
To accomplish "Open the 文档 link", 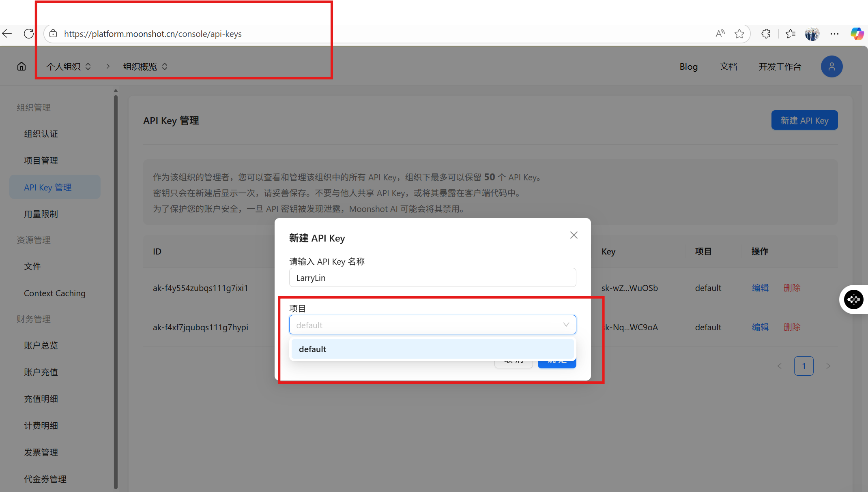I will (728, 66).
